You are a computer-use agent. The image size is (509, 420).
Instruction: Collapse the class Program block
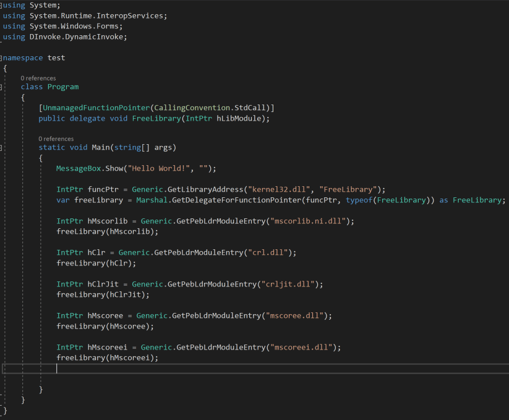coord(2,87)
